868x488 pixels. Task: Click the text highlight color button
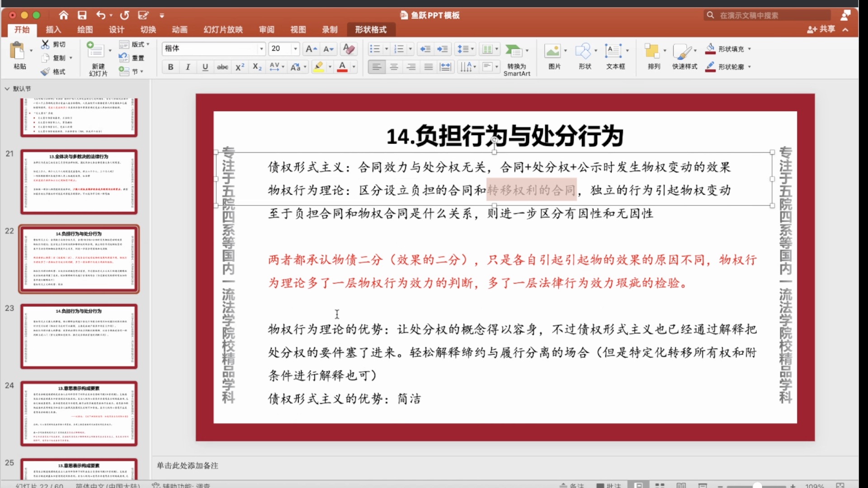point(319,67)
